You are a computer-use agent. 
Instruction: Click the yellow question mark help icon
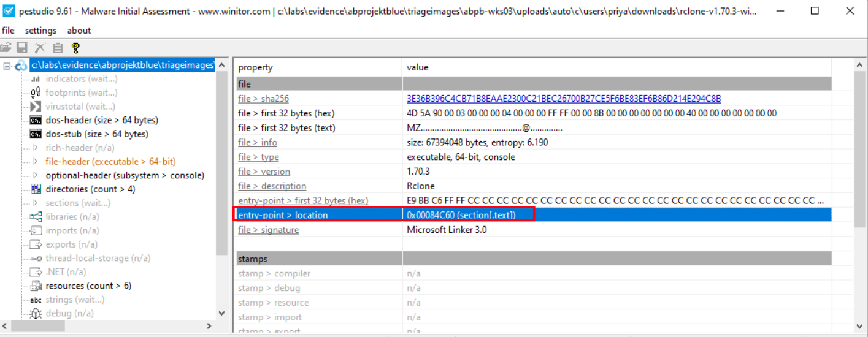75,48
